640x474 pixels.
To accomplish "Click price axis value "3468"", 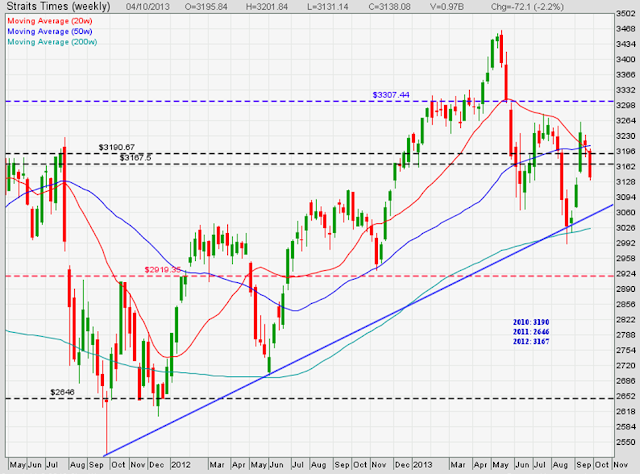I will coord(625,29).
